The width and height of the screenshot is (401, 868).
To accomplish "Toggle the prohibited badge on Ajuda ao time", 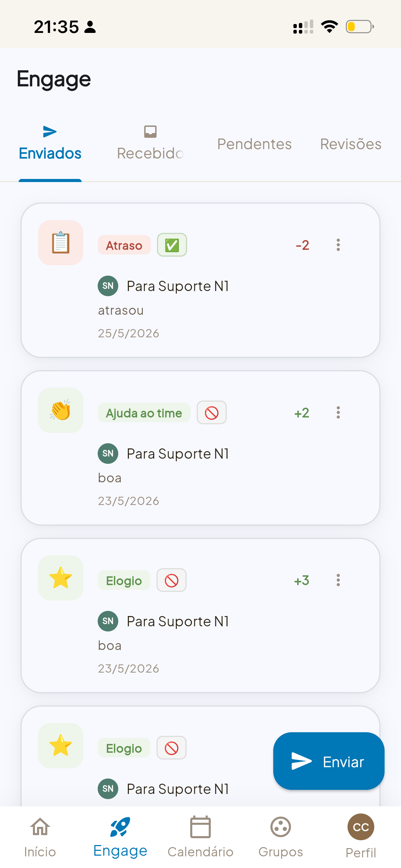I will click(x=212, y=412).
